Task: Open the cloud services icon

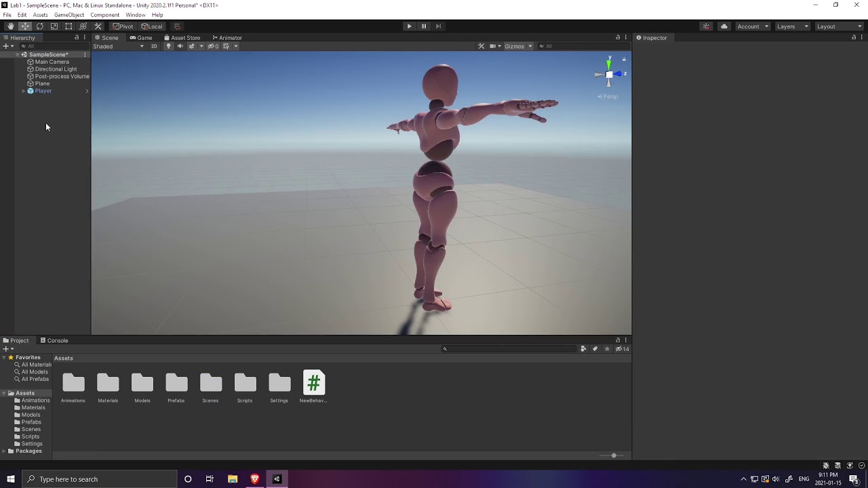Action: 724,26
